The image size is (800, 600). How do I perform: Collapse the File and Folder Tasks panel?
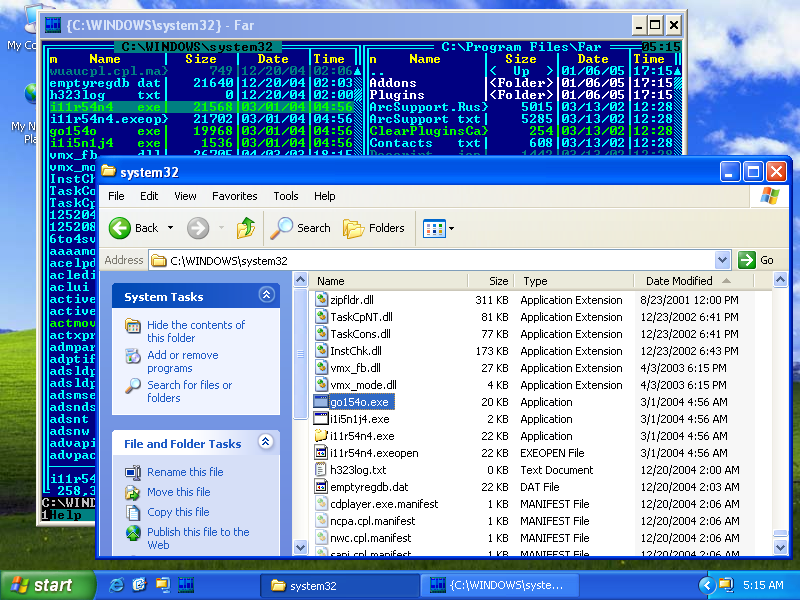pos(265,442)
